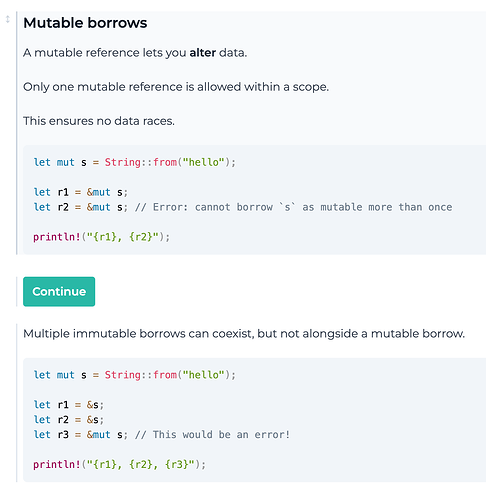Click the second let mut s code line
This screenshot has height=500, width=486.
click(134, 375)
